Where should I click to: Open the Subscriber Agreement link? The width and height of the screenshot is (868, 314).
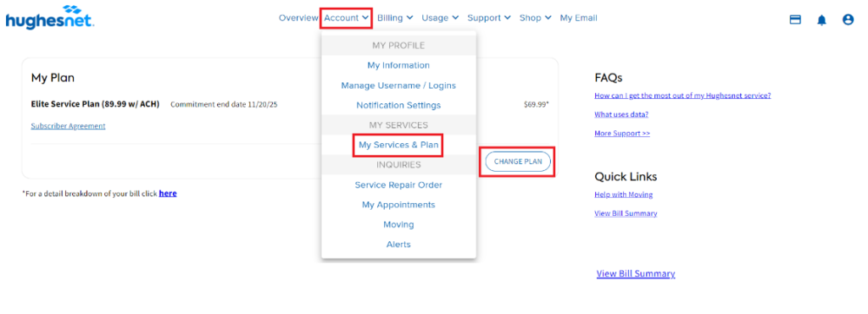pos(68,126)
